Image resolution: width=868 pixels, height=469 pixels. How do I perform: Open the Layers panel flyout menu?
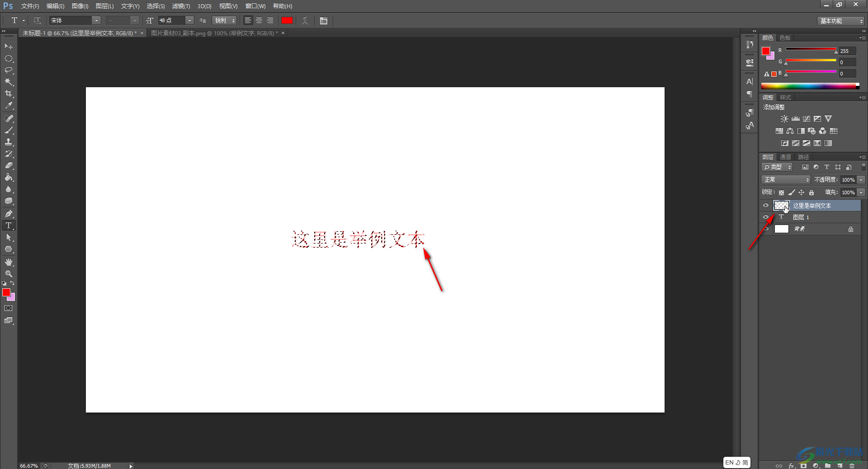pyautogui.click(x=863, y=157)
